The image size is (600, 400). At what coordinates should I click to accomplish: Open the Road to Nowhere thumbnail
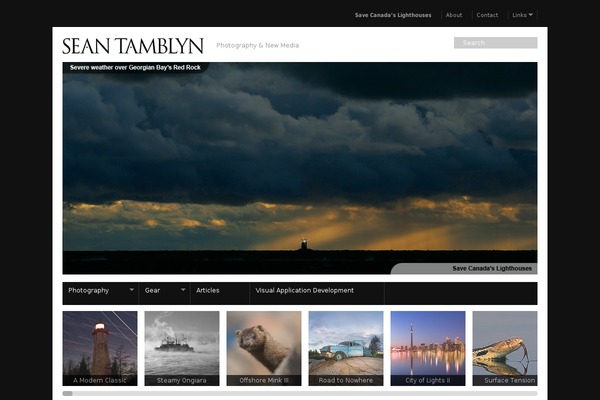coord(346,348)
